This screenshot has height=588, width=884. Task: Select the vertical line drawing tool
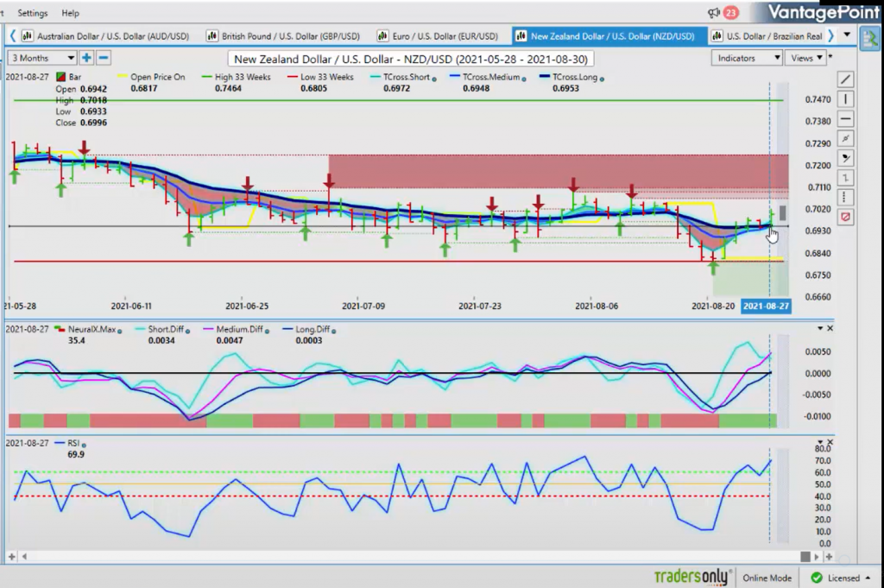[845, 99]
